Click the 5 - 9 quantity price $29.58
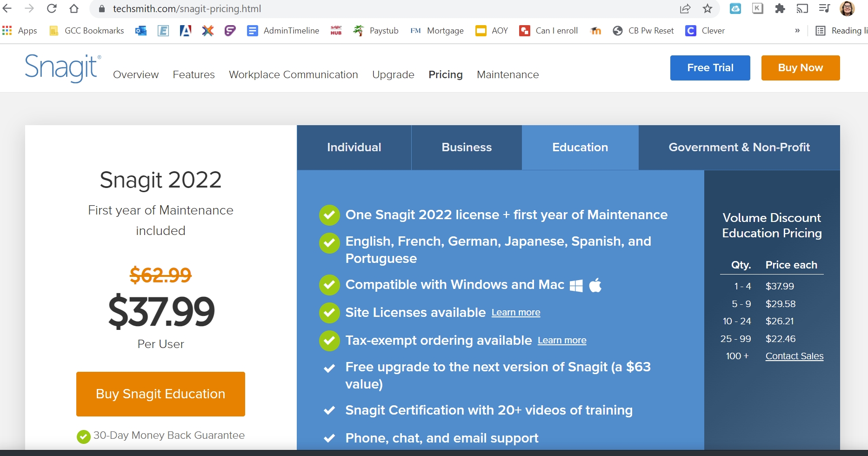This screenshot has width=868, height=456. pos(781,304)
